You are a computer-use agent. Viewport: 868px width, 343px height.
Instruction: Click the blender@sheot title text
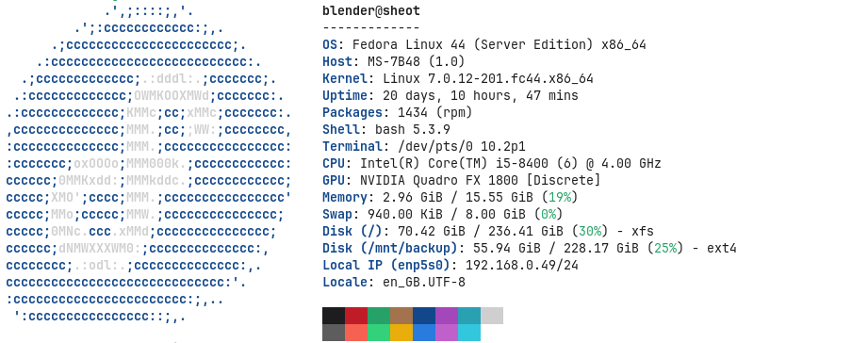(371, 10)
